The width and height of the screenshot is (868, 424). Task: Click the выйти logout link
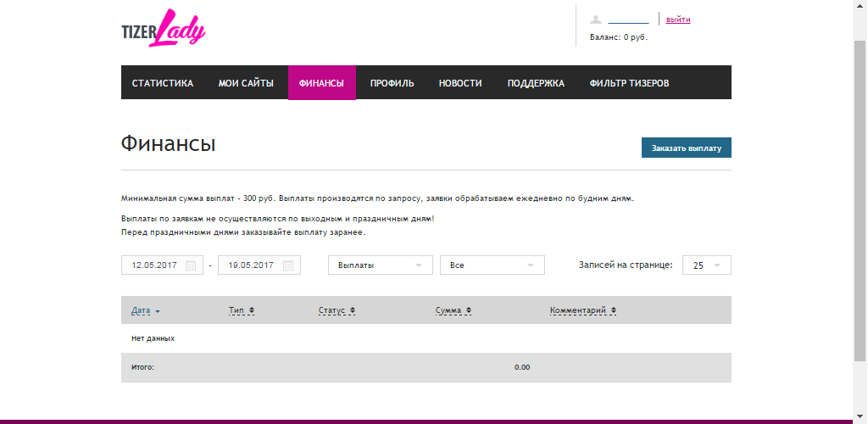coord(678,20)
